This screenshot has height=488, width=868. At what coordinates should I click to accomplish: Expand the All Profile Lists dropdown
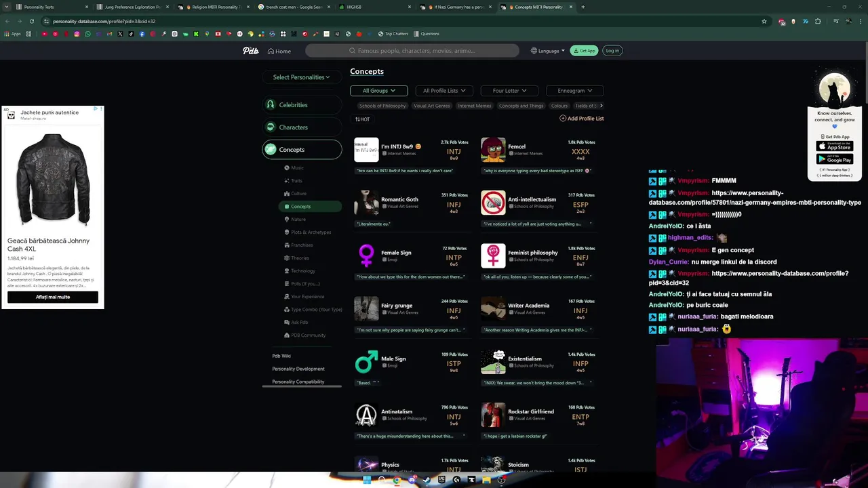444,91
